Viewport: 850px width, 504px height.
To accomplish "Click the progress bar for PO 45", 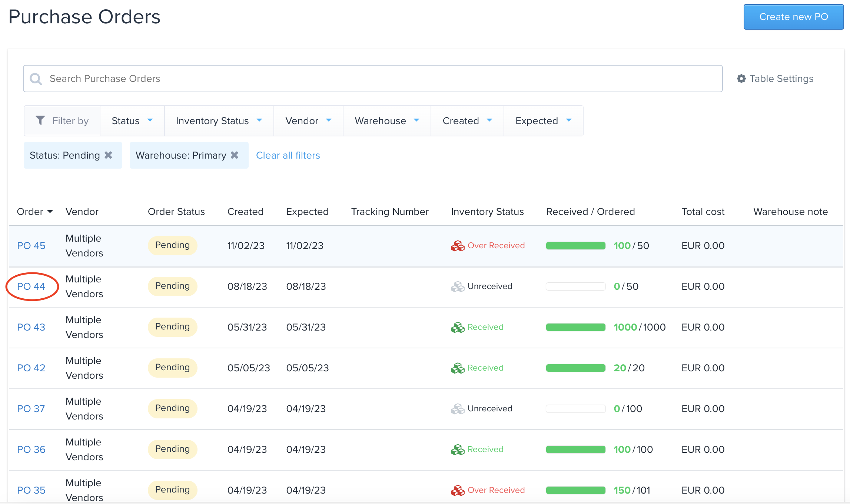I will click(575, 246).
